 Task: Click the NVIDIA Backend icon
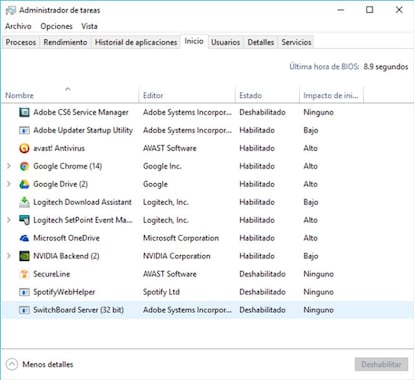[x=24, y=256]
